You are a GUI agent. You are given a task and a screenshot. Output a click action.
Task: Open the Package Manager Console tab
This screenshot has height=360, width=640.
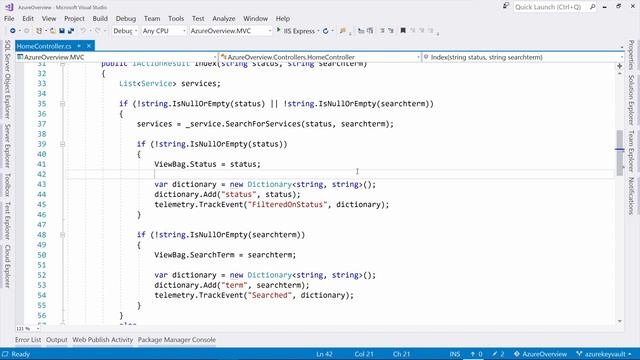[x=177, y=340]
